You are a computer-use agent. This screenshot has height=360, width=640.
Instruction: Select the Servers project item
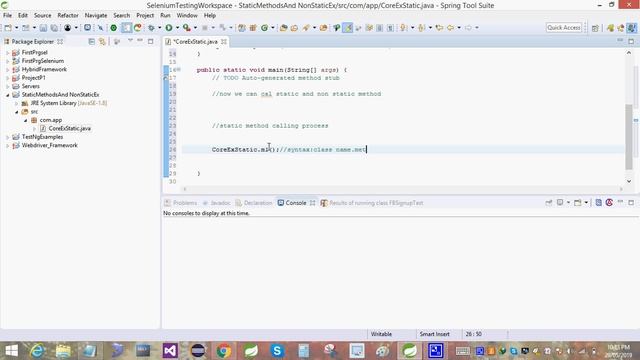31,87
